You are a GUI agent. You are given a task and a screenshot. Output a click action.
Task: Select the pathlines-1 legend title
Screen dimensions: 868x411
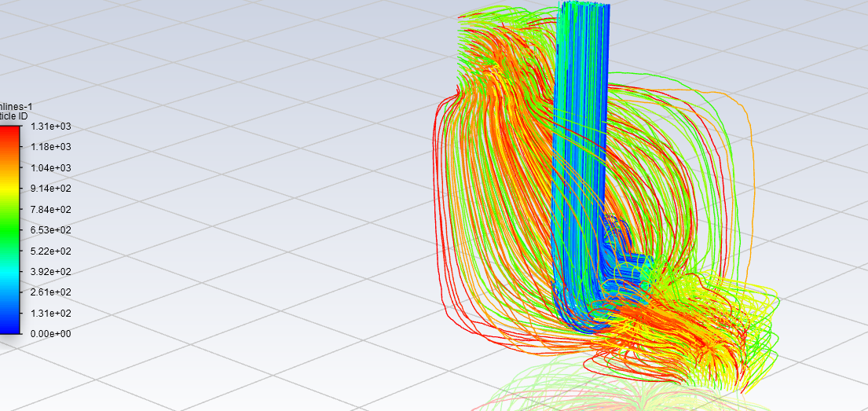click(16, 106)
